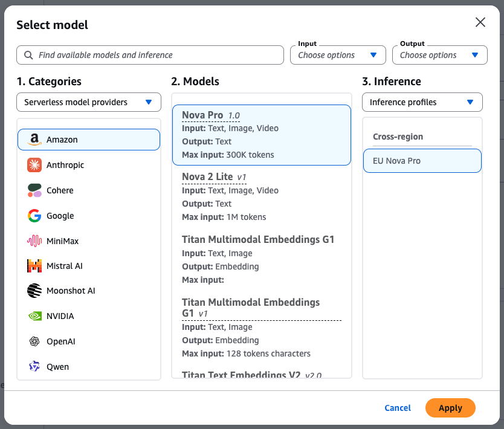The width and height of the screenshot is (504, 429).
Task: Click the Cancel link
Action: (x=398, y=408)
